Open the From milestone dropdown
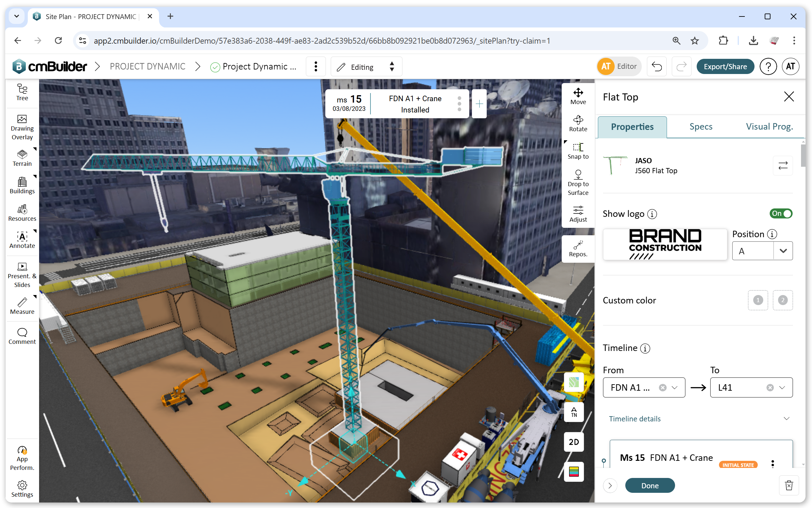The height and width of the screenshot is (508, 812). click(x=643, y=387)
